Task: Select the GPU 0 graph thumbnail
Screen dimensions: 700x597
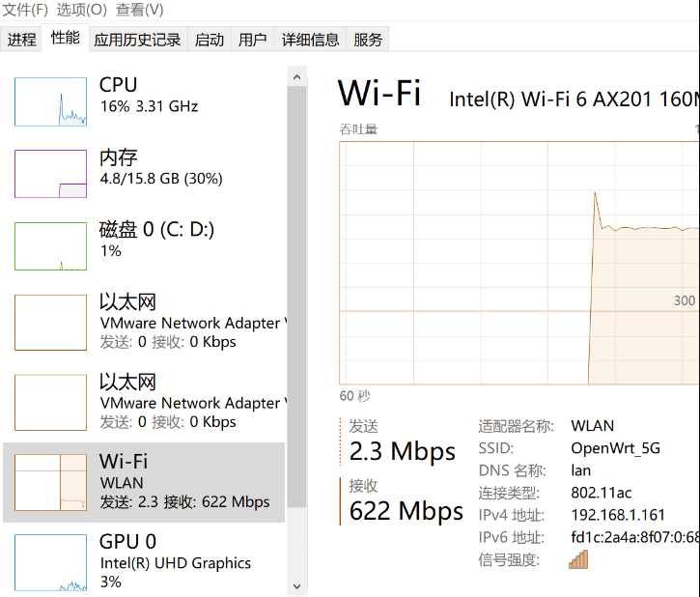Action: click(x=50, y=562)
